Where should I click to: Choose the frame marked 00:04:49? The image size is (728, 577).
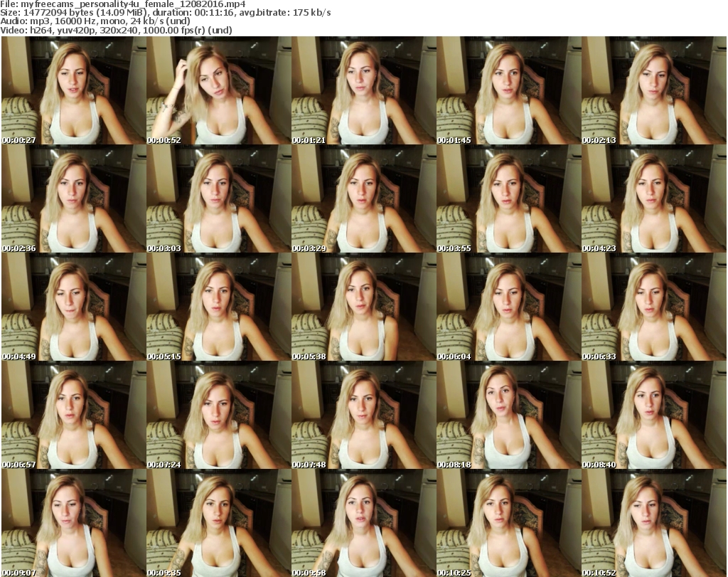coord(73,307)
